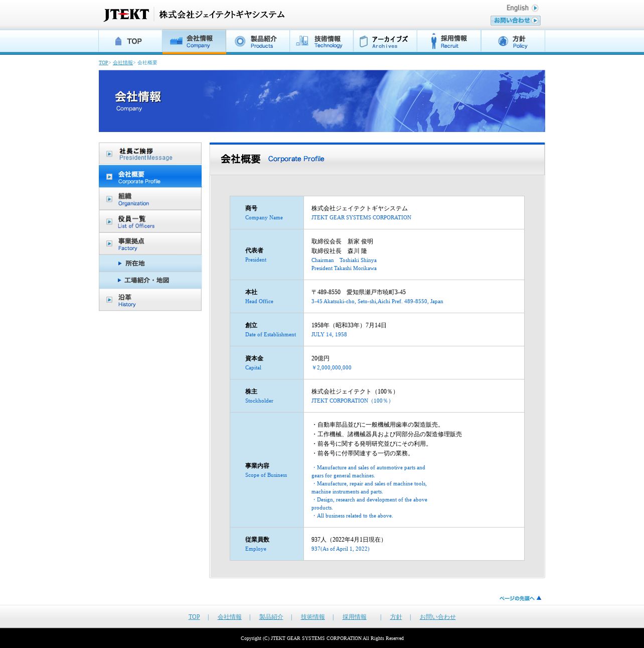Screen dimensions: 644x648
Task: Open 社長ご挨拶 President Message in sidebar
Action: [x=150, y=154]
